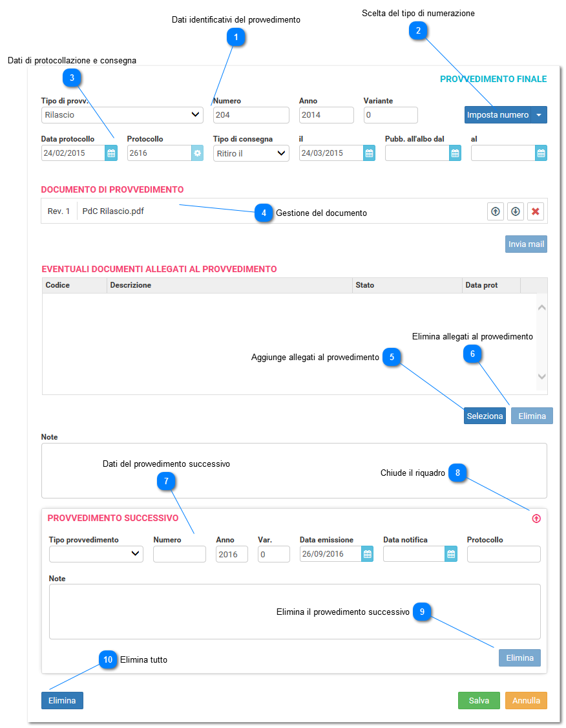Open the Pubb. all'albo dal calendar

pyautogui.click(x=455, y=153)
